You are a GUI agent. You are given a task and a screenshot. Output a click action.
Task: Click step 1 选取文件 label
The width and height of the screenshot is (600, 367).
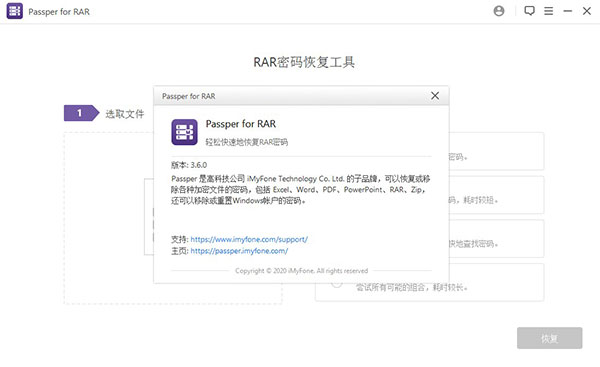point(125,114)
